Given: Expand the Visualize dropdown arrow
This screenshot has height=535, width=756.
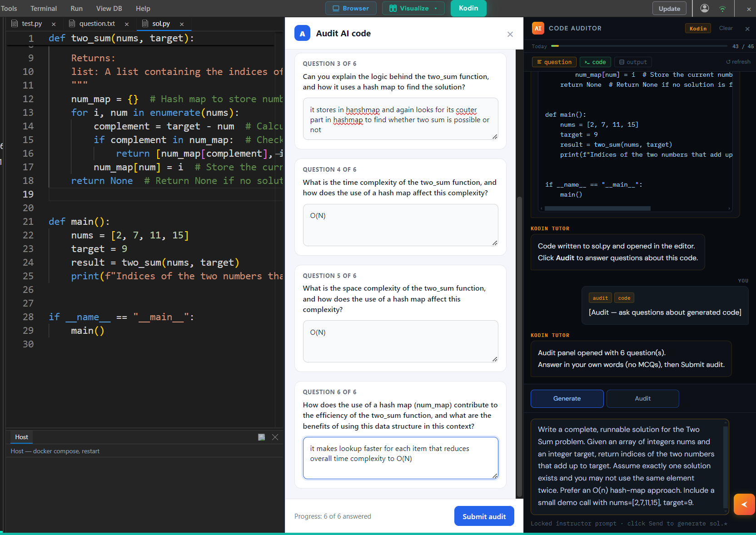Looking at the screenshot, I should 436,8.
